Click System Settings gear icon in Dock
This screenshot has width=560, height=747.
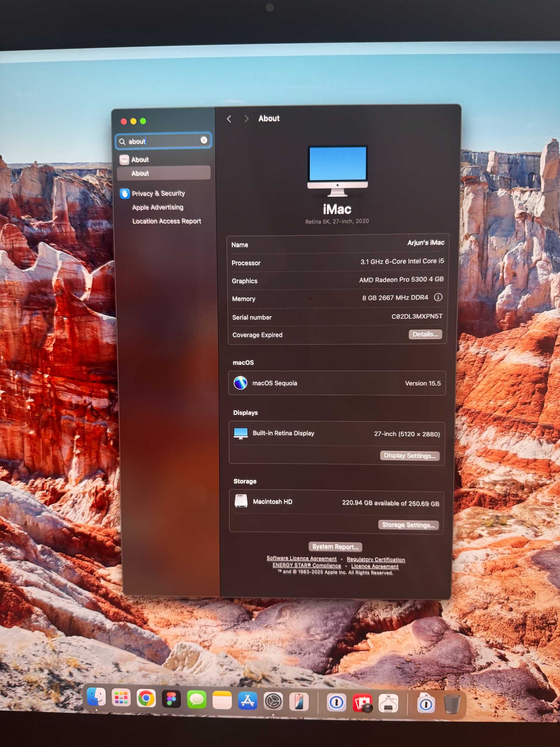(x=273, y=701)
